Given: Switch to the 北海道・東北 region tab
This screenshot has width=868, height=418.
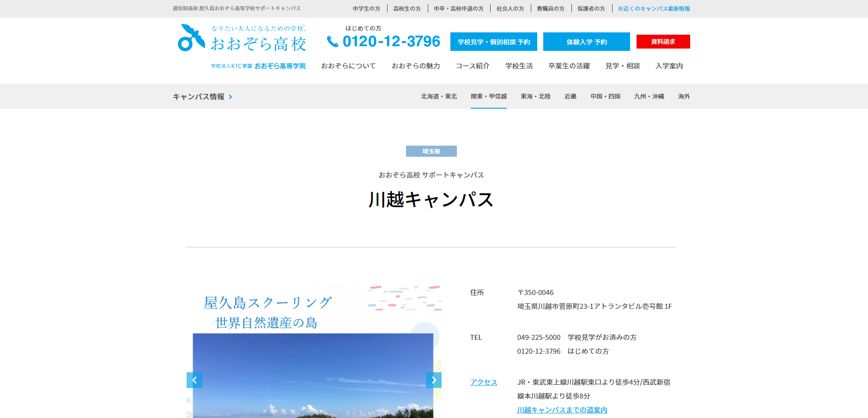Looking at the screenshot, I should click(438, 96).
